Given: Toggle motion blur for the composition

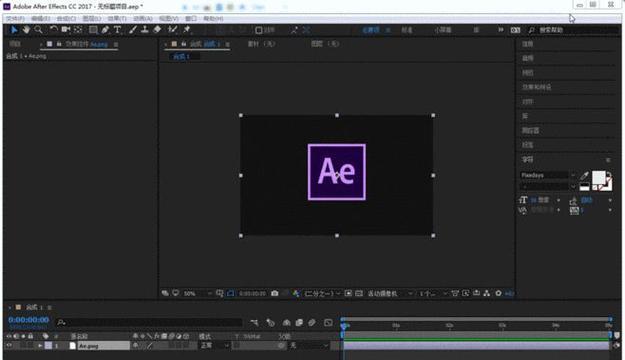Looking at the screenshot, I should 312,322.
